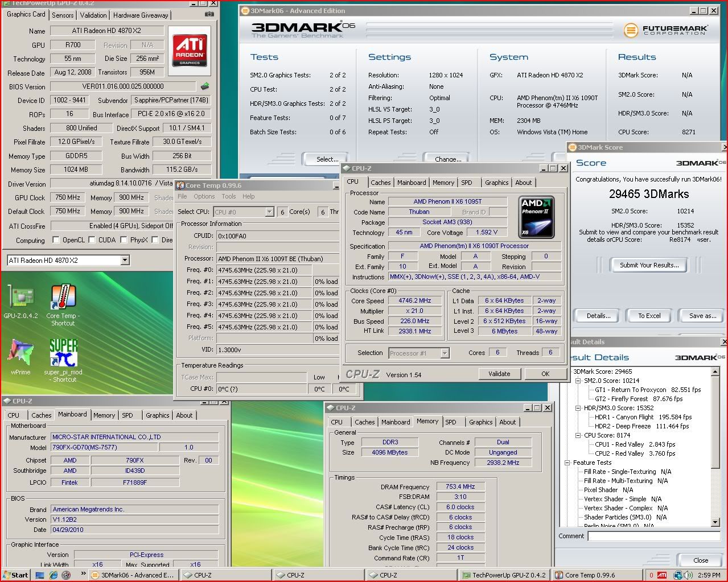This screenshot has height=582, width=728.
Task: Switch to Caches tab in top CPU-Z window
Action: tap(381, 183)
